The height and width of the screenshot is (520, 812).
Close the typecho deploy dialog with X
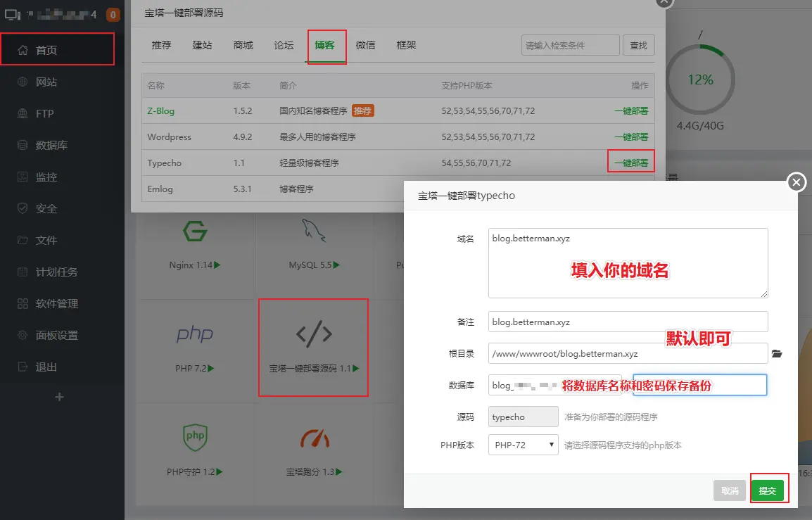[x=797, y=182]
